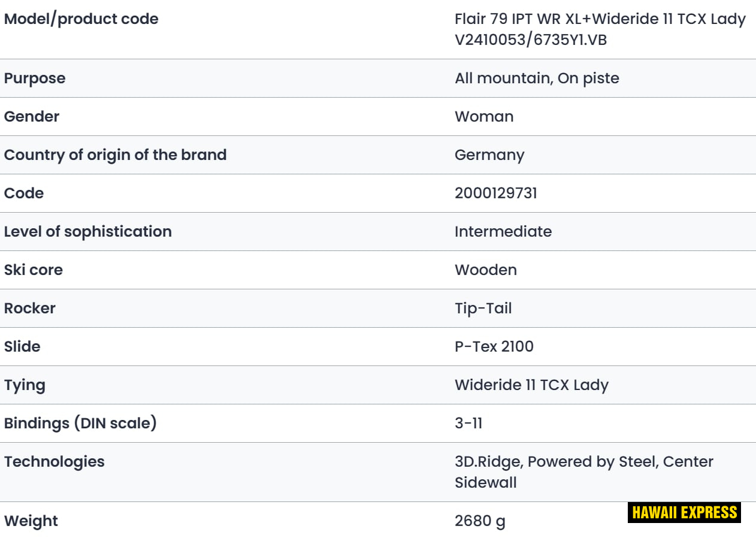Click Country of origin of the brand
The width and height of the screenshot is (756, 538).
click(115, 155)
